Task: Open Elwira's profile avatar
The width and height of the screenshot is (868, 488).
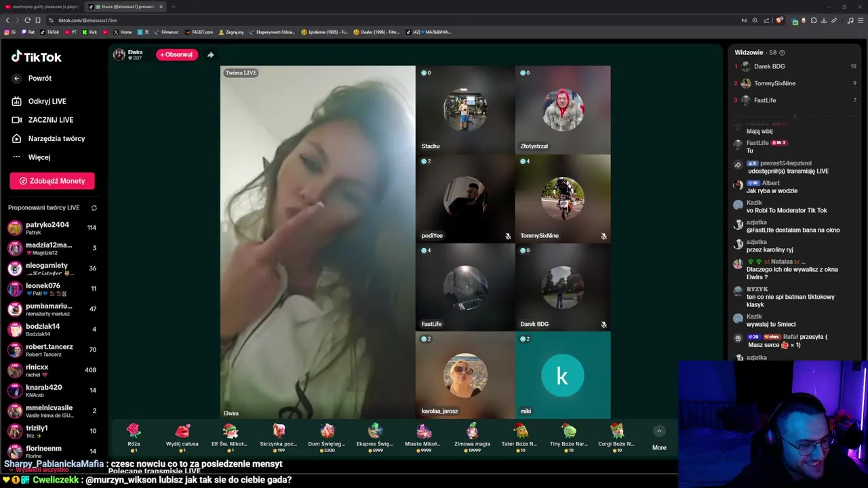Action: click(119, 55)
